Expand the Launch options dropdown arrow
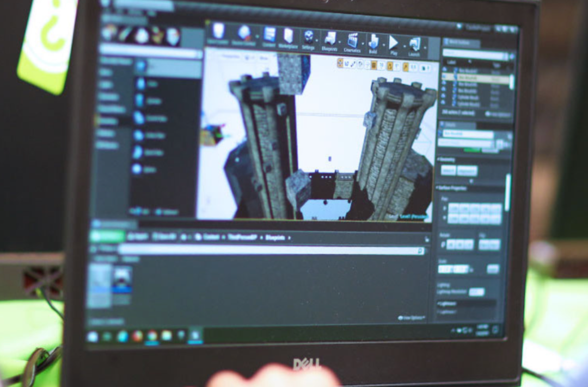The width and height of the screenshot is (588, 387). tap(425, 47)
